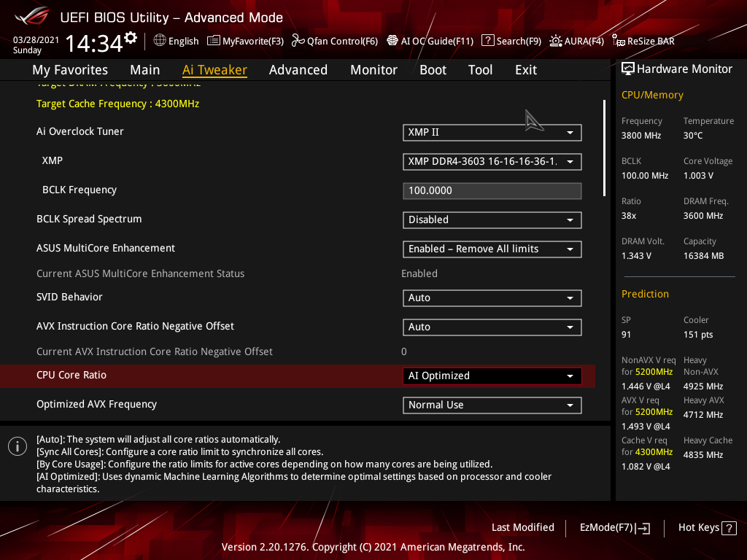Open BCLK Spread Spectrum dropdown

point(492,220)
